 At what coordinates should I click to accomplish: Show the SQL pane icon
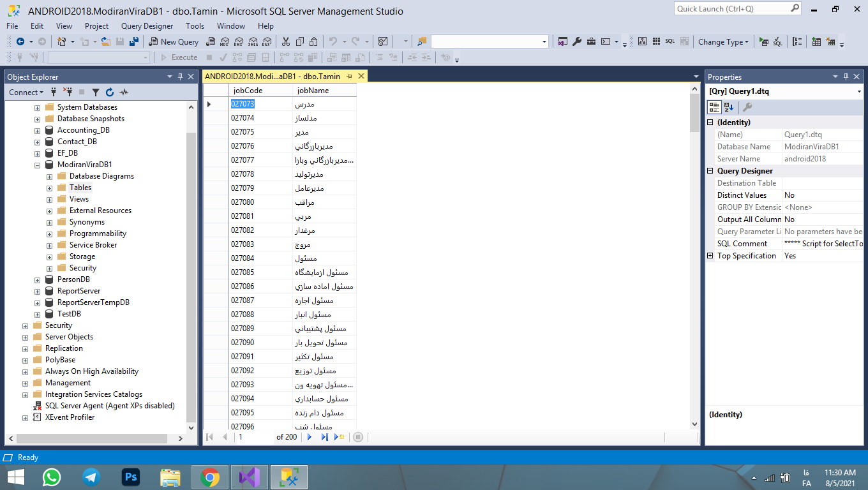point(670,41)
